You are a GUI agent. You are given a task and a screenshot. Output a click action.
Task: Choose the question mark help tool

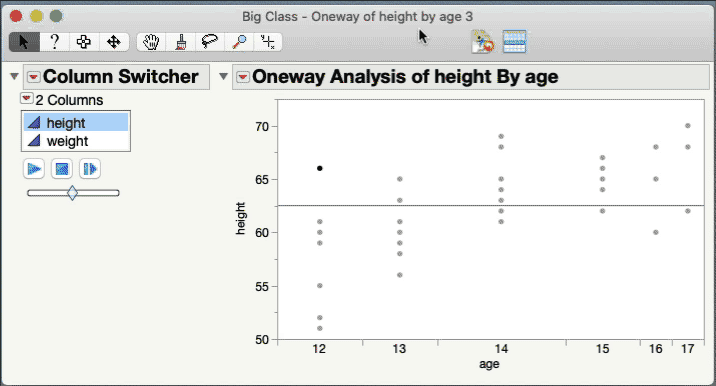(x=55, y=42)
